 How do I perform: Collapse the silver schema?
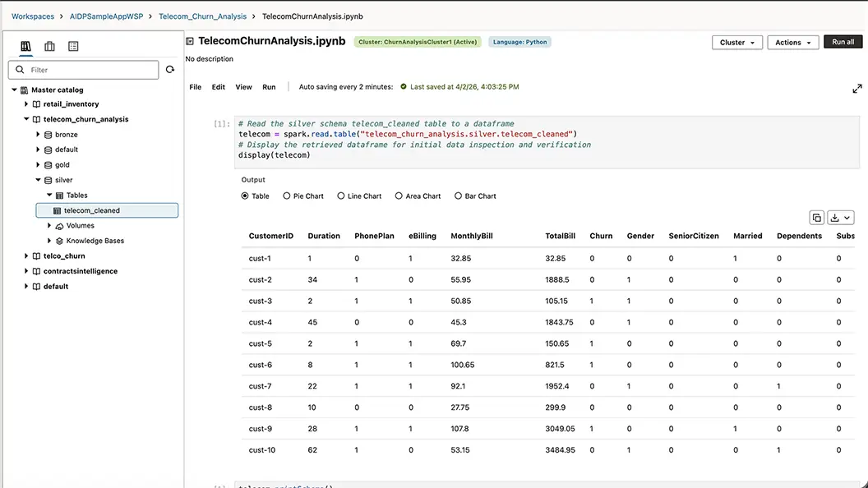38,180
